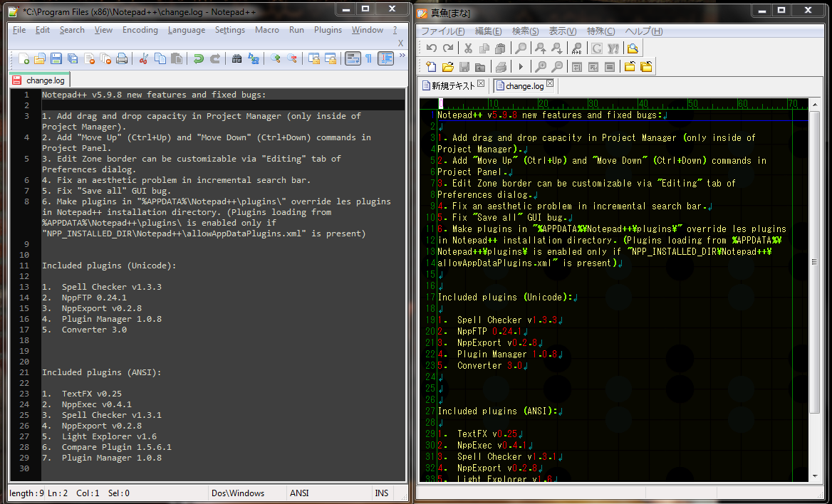Click the Close document icon in Notepad++

click(x=89, y=58)
